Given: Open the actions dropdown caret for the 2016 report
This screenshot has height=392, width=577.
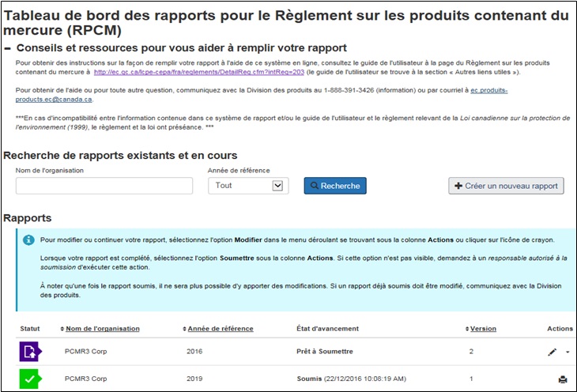Looking at the screenshot, I should [x=567, y=352].
